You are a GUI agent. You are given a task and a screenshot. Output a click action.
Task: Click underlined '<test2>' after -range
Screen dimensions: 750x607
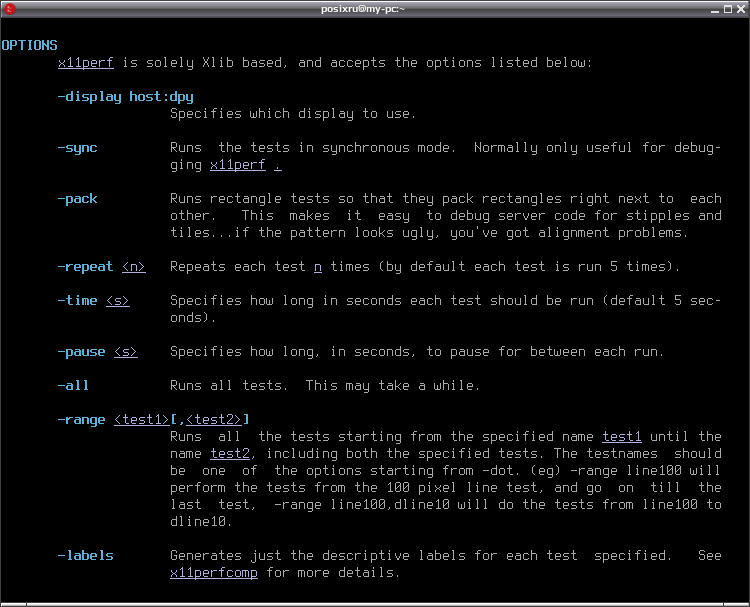point(214,419)
